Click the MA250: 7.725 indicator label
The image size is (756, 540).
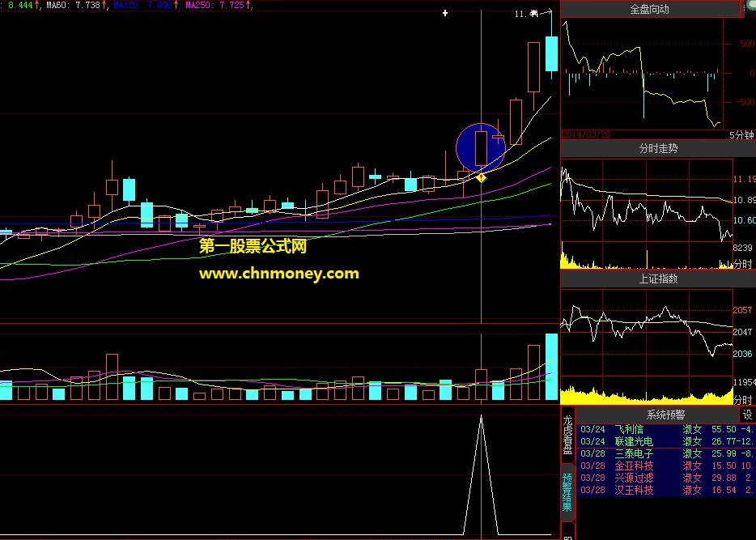click(215, 6)
